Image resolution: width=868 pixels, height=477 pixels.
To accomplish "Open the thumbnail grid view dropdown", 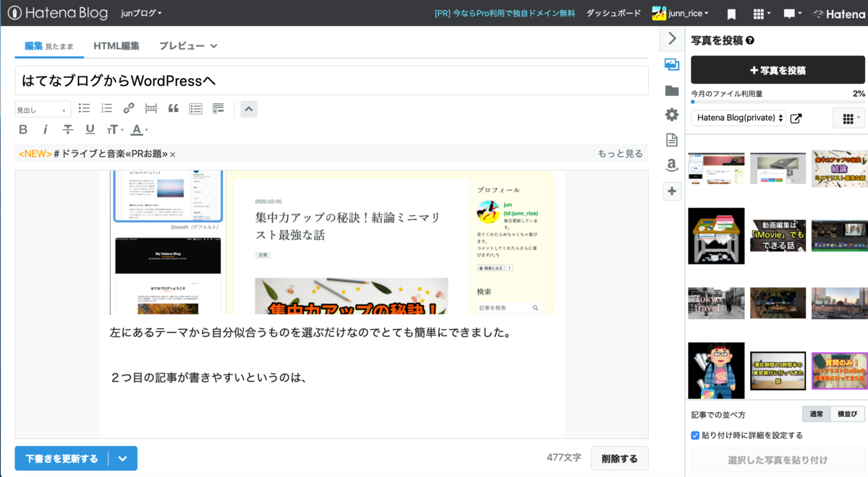I will coord(848,118).
